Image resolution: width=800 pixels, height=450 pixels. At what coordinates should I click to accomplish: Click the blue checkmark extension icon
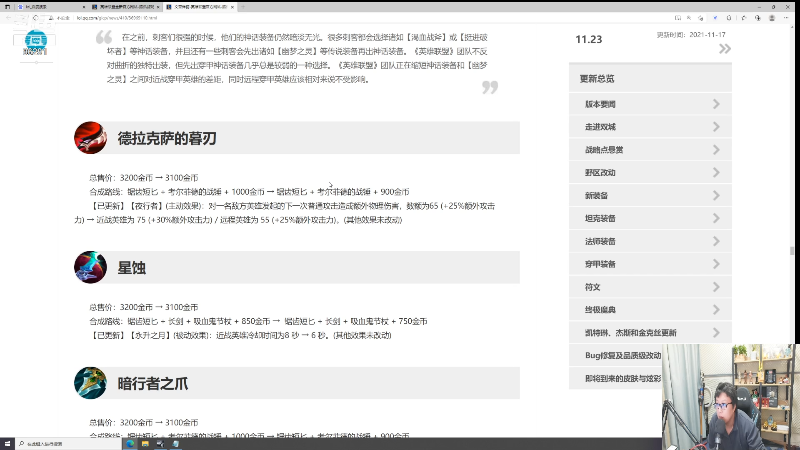coord(715,18)
